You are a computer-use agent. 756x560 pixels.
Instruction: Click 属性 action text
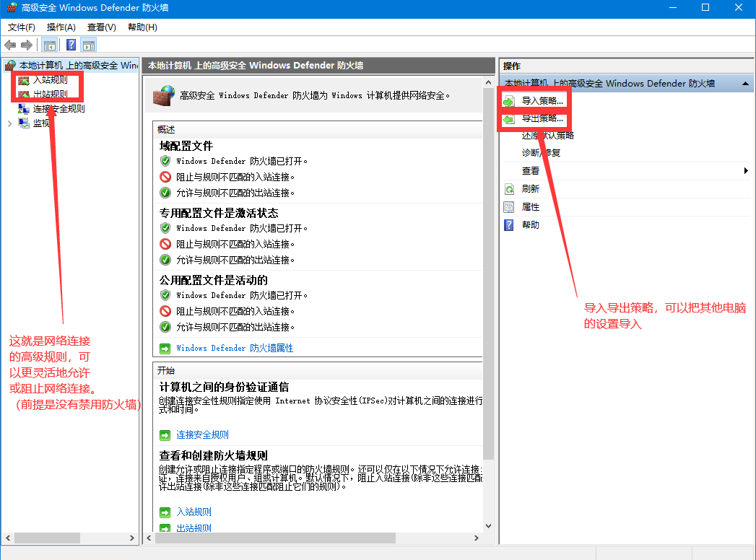[531, 206]
